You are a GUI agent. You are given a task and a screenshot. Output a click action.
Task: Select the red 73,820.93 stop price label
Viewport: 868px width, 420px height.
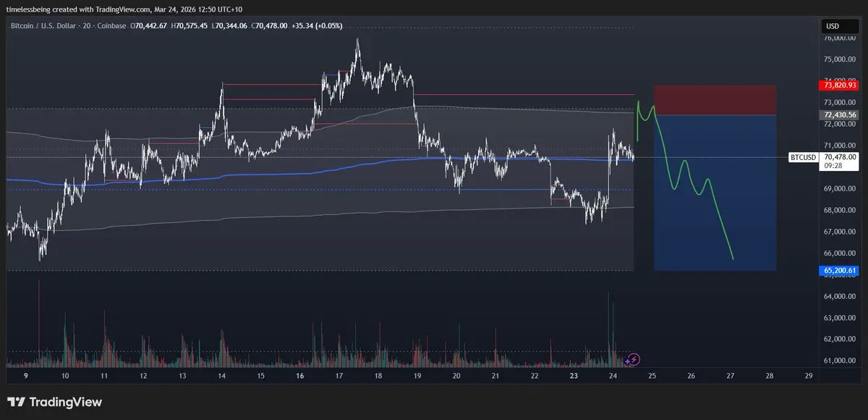click(839, 85)
